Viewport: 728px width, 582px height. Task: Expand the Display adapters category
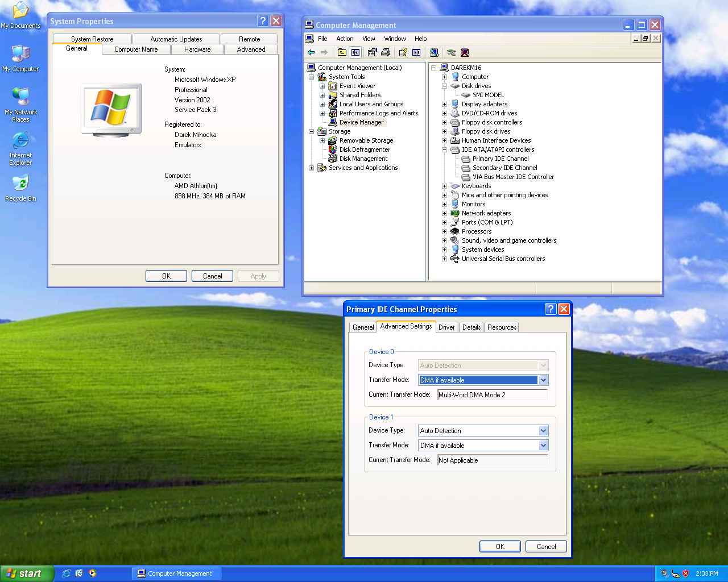[444, 104]
